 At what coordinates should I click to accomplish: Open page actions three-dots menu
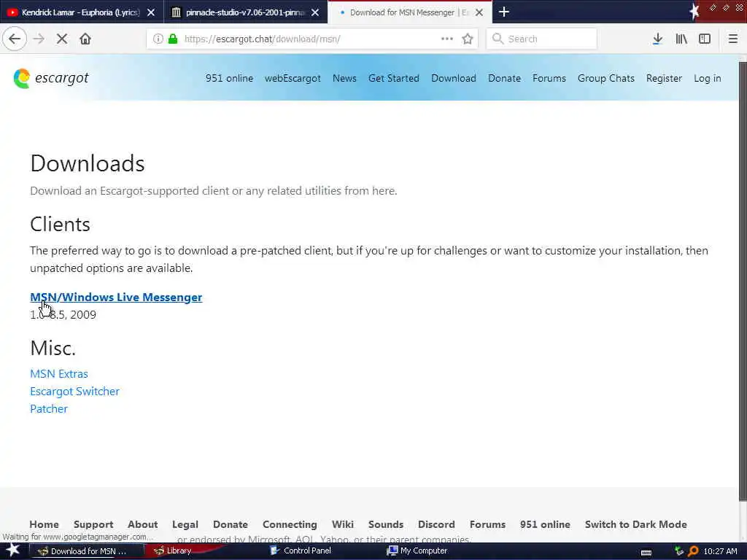point(447,39)
